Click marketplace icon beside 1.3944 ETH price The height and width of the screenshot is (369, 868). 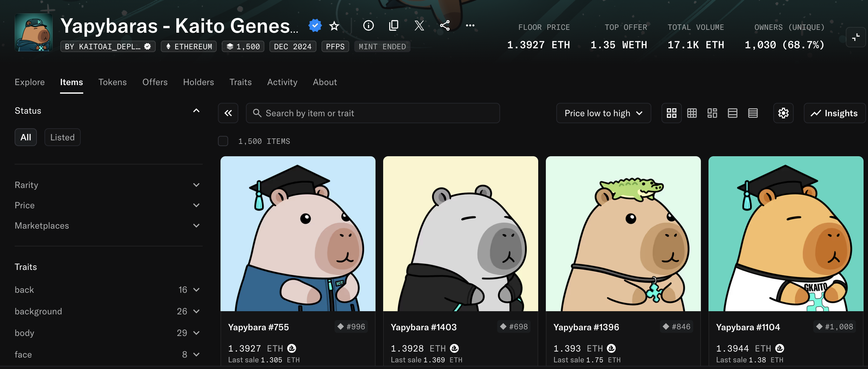click(779, 348)
